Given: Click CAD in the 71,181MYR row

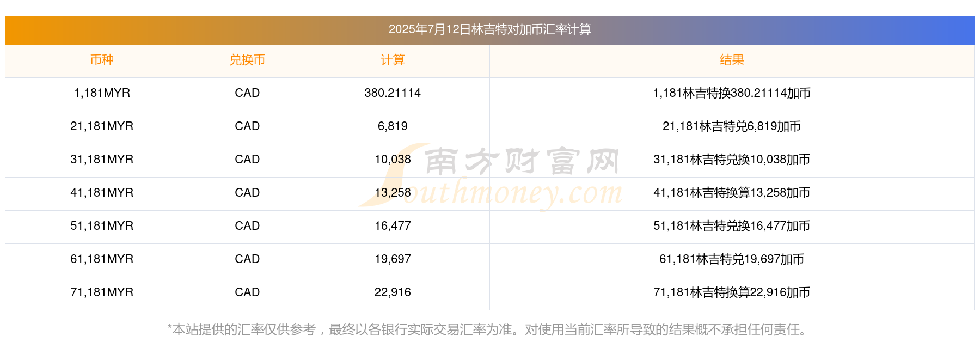Looking at the screenshot, I should [247, 292].
